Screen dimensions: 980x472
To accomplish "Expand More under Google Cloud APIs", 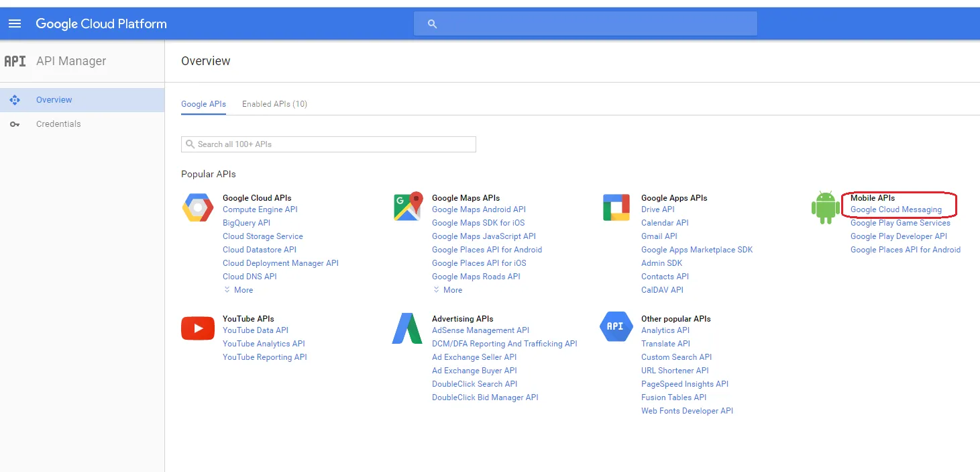I will tap(239, 290).
